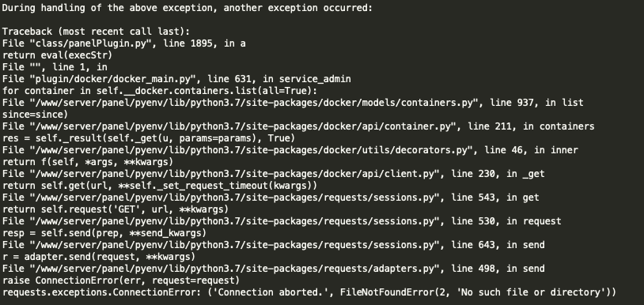Click the 'resp = self.send(prep' line
This screenshot has height=305, width=644.
[104, 233]
